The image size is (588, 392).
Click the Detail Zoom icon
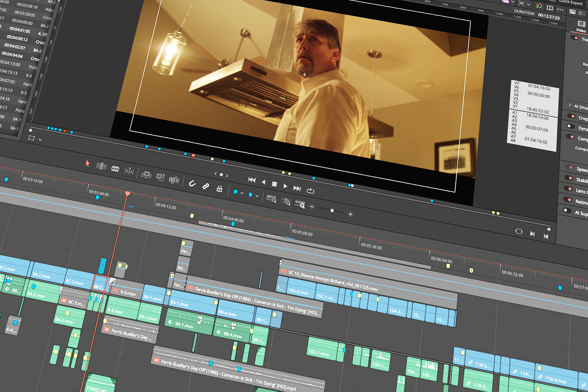coord(287,201)
